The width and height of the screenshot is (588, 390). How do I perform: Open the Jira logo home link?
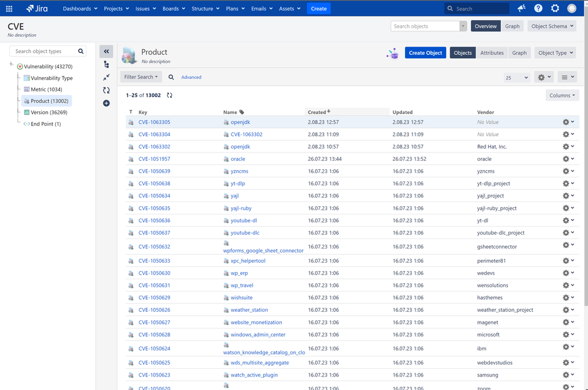37,9
